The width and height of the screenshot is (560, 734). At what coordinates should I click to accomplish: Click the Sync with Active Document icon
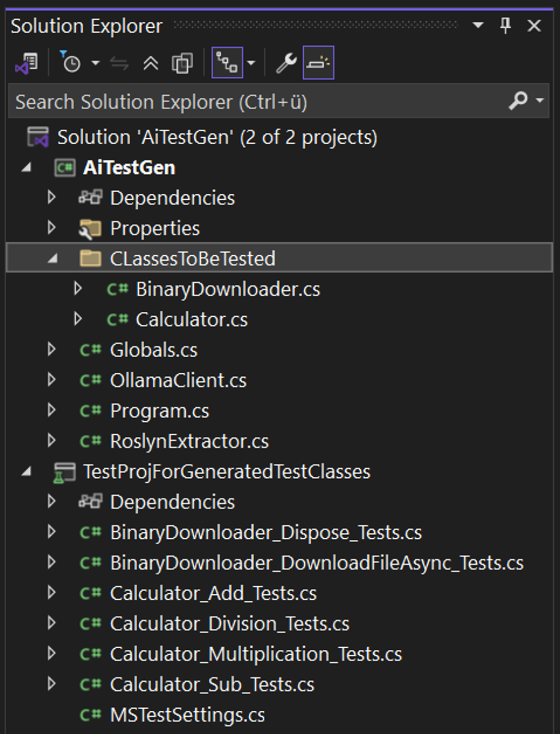(x=119, y=63)
